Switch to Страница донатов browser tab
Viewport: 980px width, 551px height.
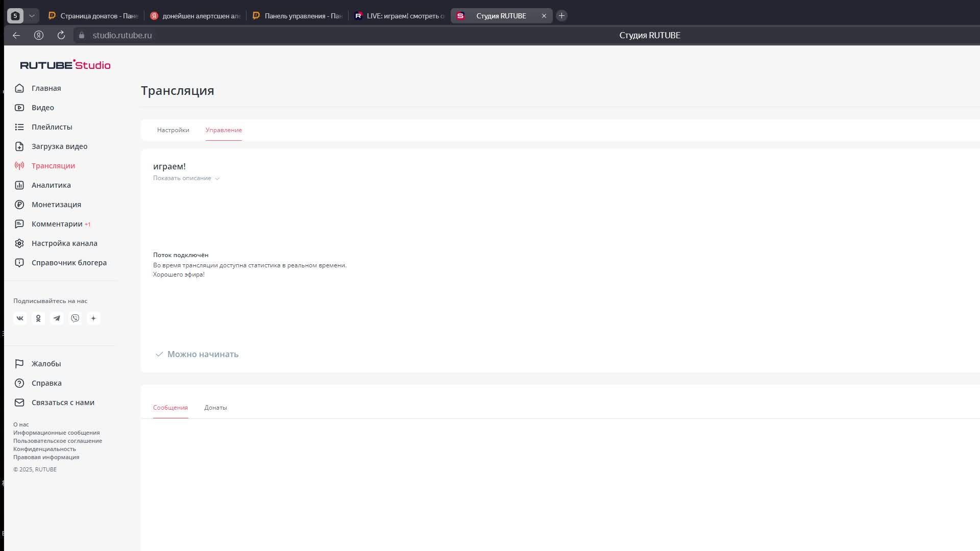tap(93, 16)
